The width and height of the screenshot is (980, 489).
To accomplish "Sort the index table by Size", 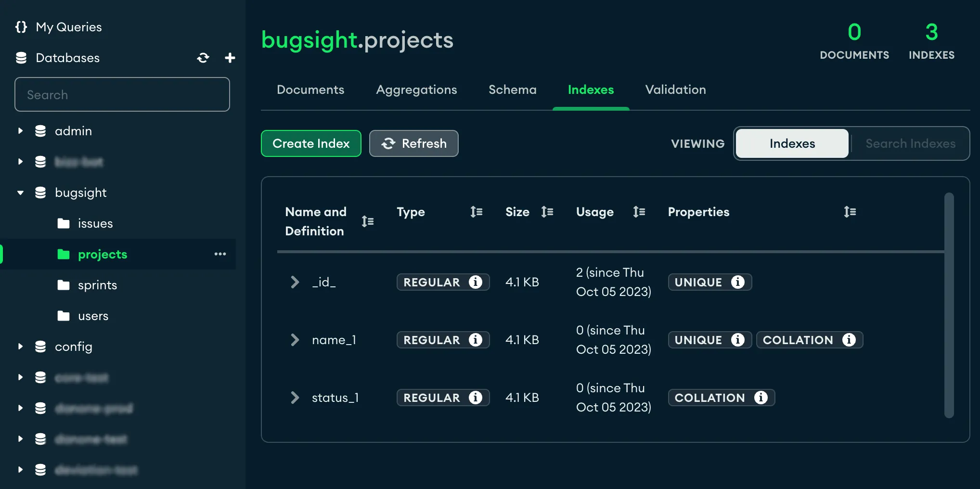I will pos(547,212).
